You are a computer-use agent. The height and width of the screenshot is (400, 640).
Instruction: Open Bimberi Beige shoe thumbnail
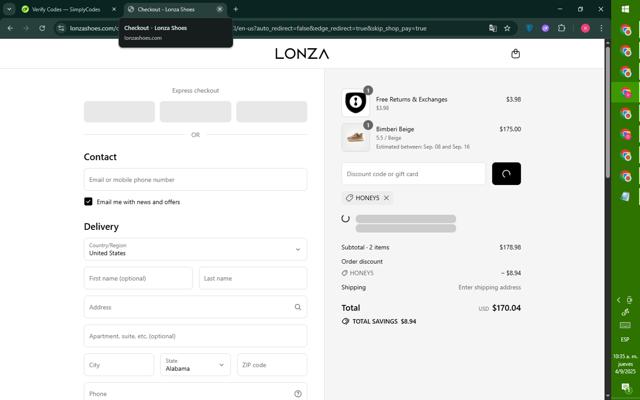pyautogui.click(x=356, y=137)
